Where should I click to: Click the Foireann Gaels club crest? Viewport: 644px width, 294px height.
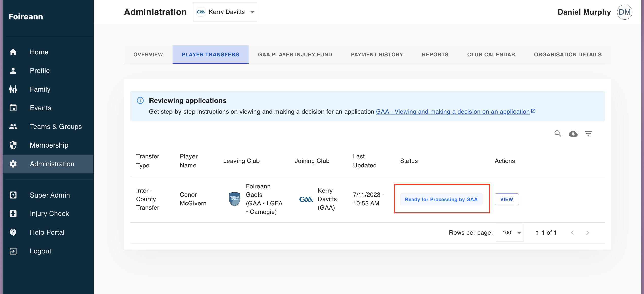tap(234, 199)
